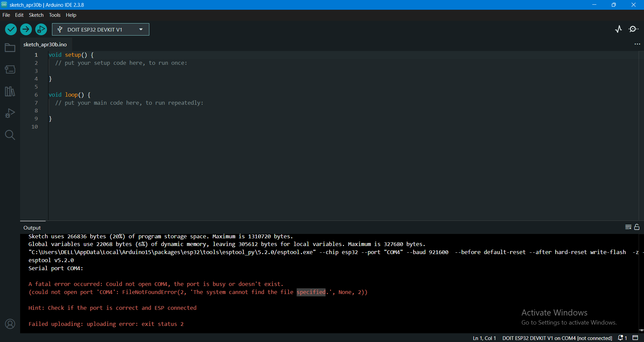Click line number 1 in the gutter
This screenshot has height=342, width=644.
(36, 55)
